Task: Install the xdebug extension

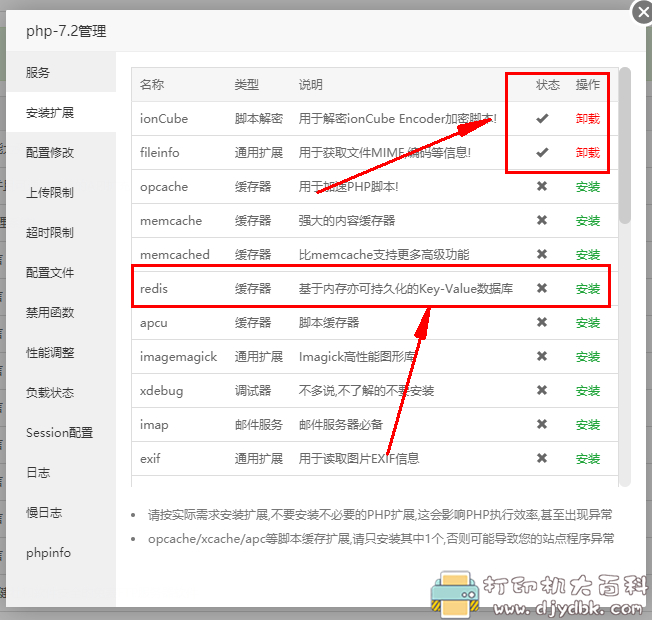Action: point(588,390)
